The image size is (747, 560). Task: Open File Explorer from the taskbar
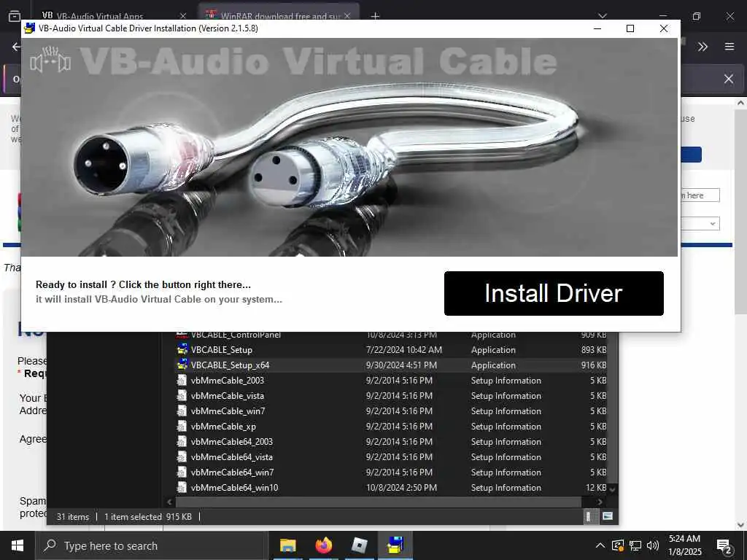287,545
